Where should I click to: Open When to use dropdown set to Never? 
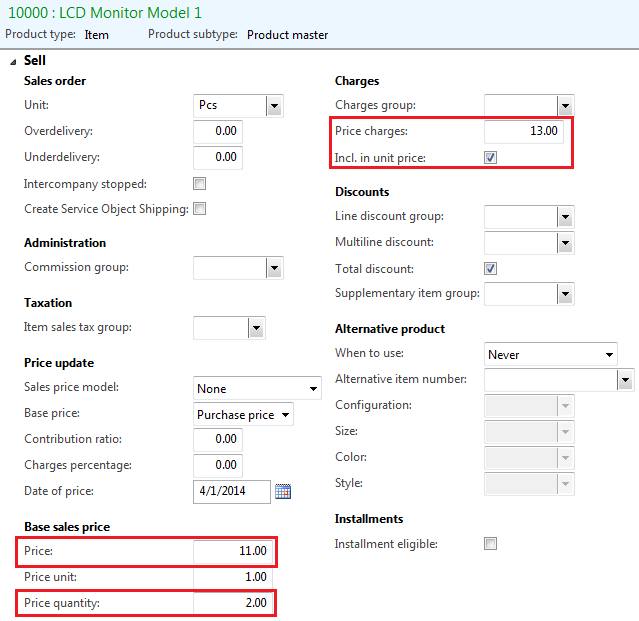pyautogui.click(x=551, y=354)
